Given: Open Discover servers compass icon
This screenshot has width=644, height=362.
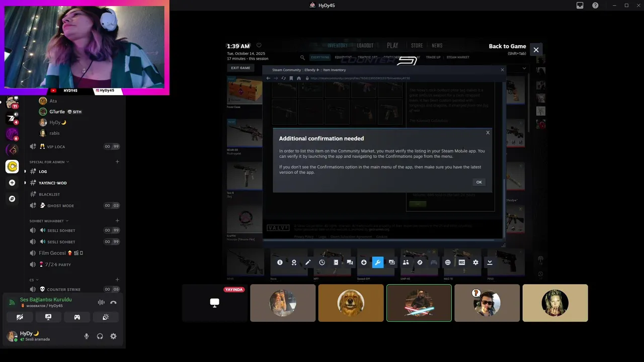Looking at the screenshot, I should [x=12, y=199].
